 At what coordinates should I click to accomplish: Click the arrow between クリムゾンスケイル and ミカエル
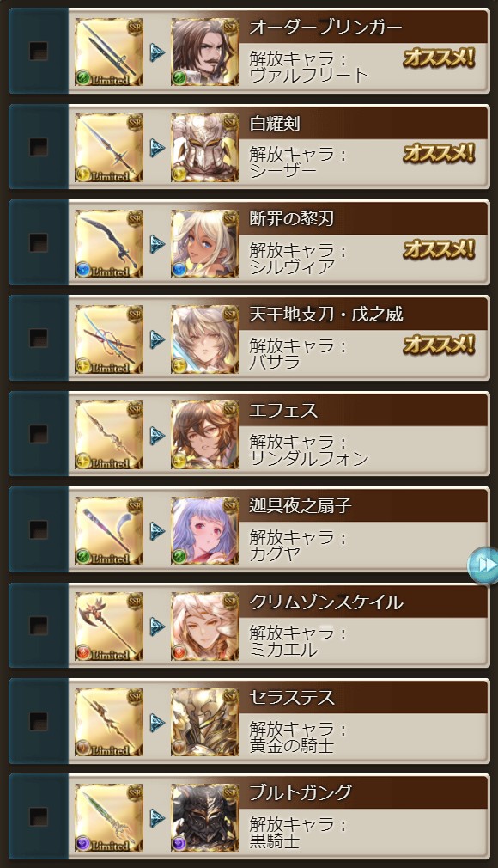(x=158, y=627)
